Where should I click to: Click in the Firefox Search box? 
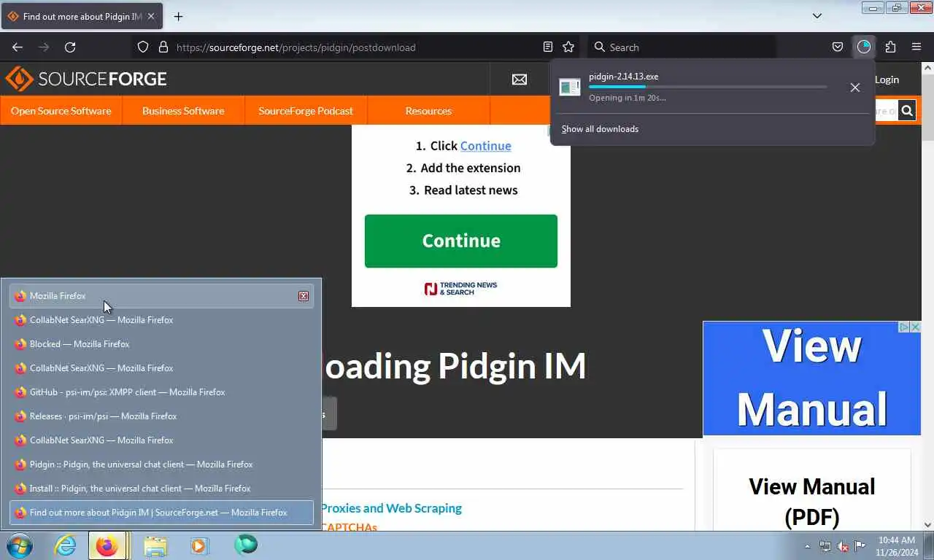[x=682, y=47]
